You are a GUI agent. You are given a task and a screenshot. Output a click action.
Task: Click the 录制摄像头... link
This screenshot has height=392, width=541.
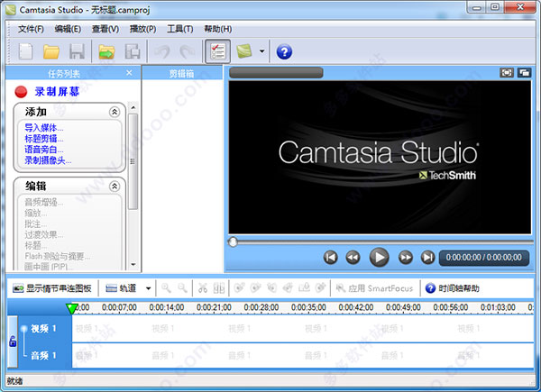(48, 160)
